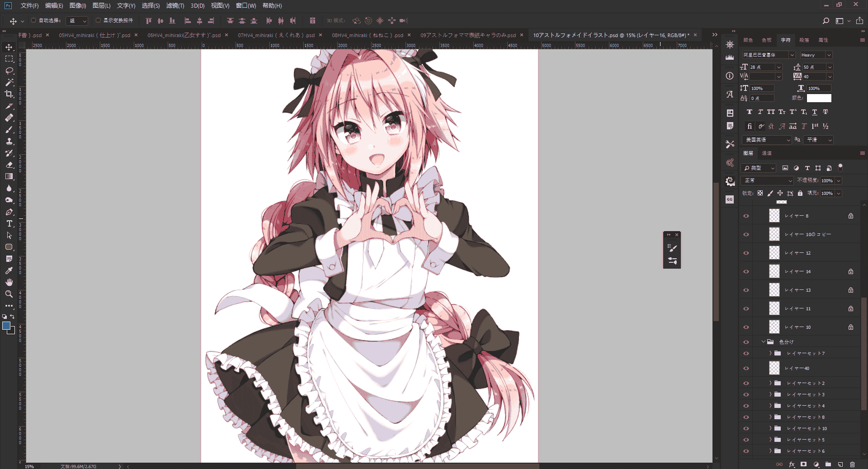This screenshot has height=469, width=868.
Task: Select the Gradient tool
Action: pyautogui.click(x=9, y=176)
